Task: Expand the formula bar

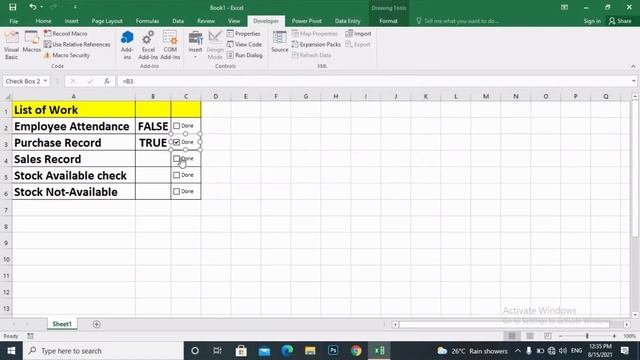Action: pos(633,81)
